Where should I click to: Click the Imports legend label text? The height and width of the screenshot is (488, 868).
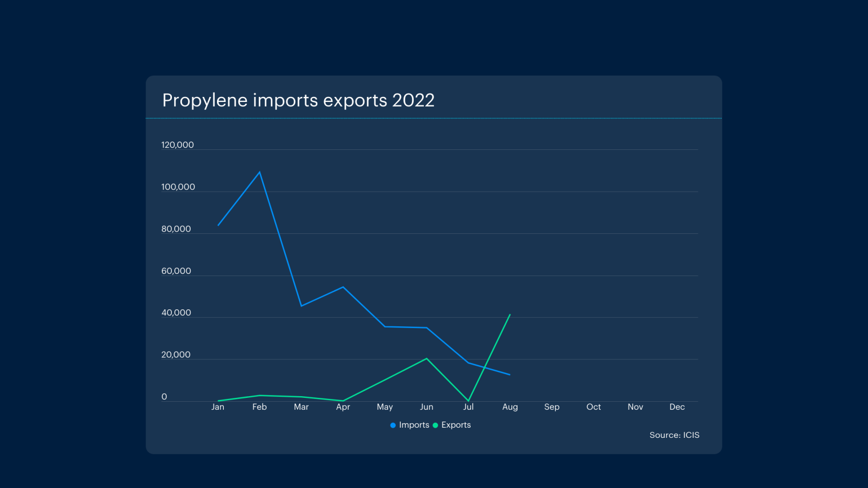[415, 425]
